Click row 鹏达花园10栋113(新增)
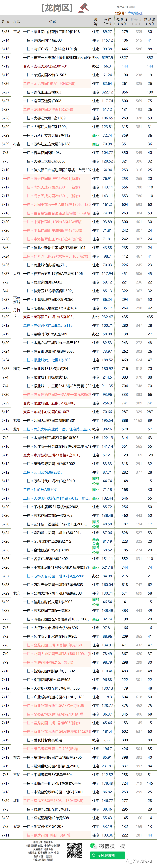The image size is (157, 868). (78, 835)
